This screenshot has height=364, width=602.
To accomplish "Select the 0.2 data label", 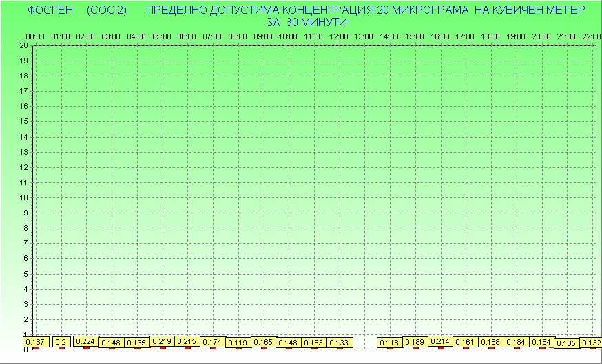I will (61, 342).
